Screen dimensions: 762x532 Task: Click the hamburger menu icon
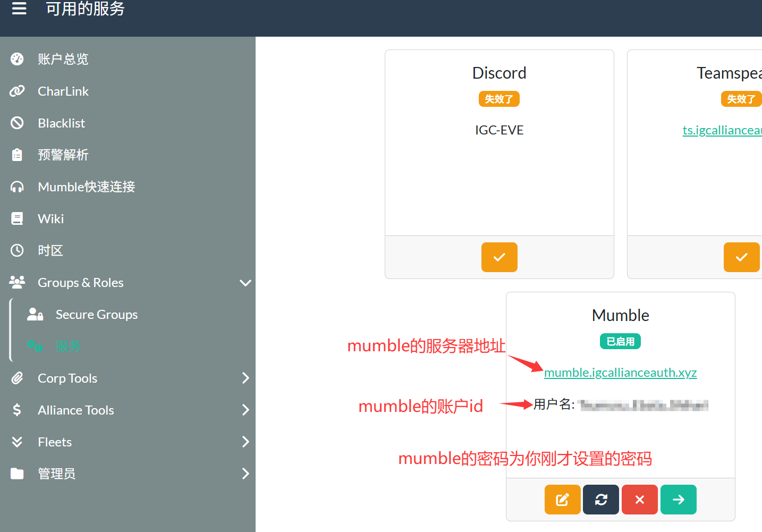pyautogui.click(x=19, y=9)
